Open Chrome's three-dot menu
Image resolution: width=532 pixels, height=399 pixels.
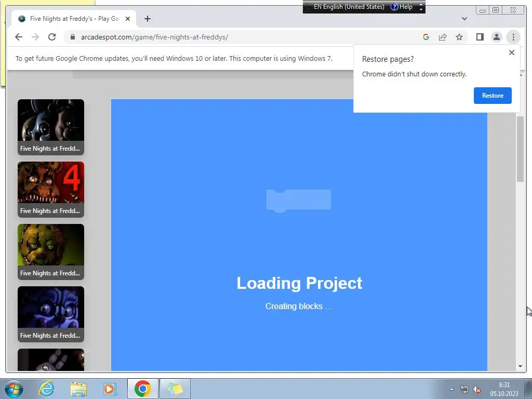point(513,37)
